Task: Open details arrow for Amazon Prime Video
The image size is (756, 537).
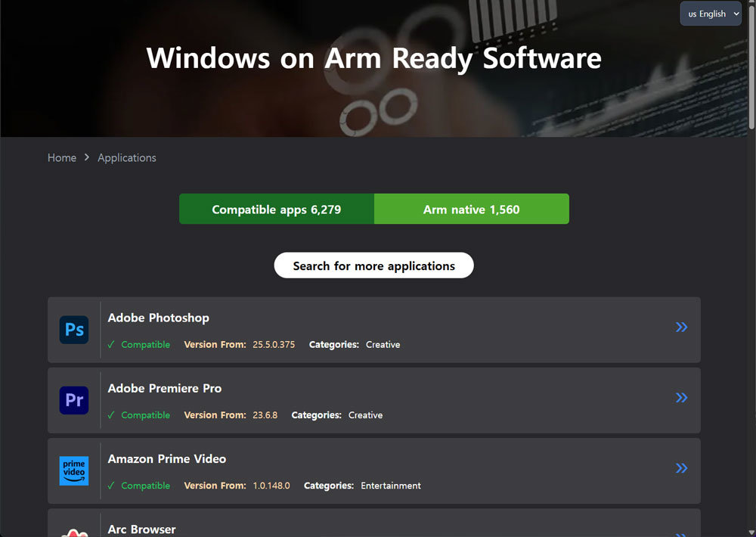Action: tap(681, 468)
